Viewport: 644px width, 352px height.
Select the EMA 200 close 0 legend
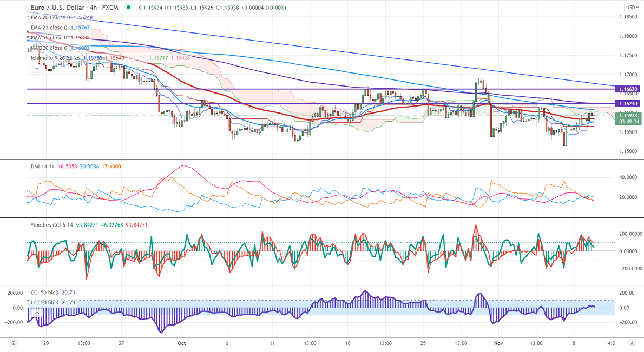click(50, 18)
